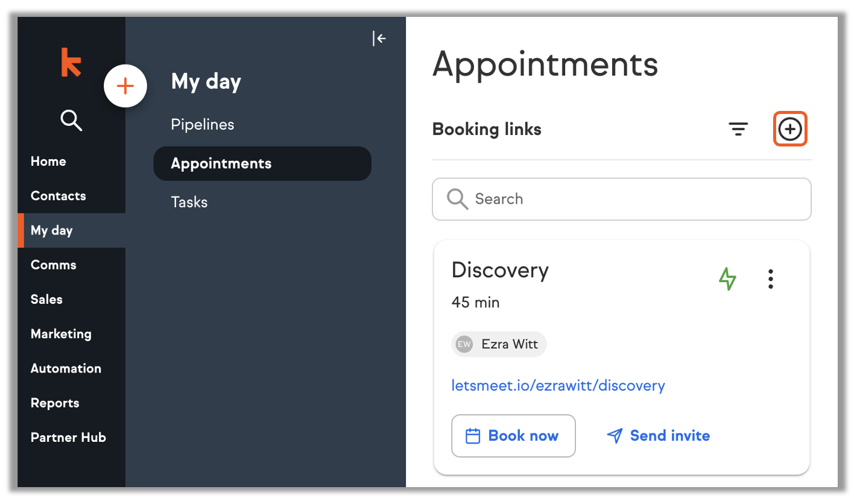This screenshot has height=504, width=860.
Task: Click the Book now button
Action: coord(513,436)
